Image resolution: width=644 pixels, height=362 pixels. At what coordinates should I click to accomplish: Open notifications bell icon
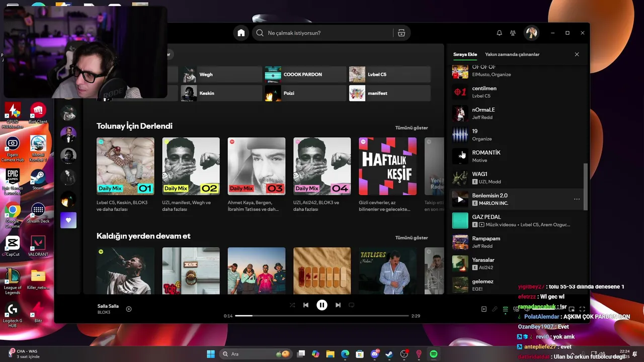point(499,33)
